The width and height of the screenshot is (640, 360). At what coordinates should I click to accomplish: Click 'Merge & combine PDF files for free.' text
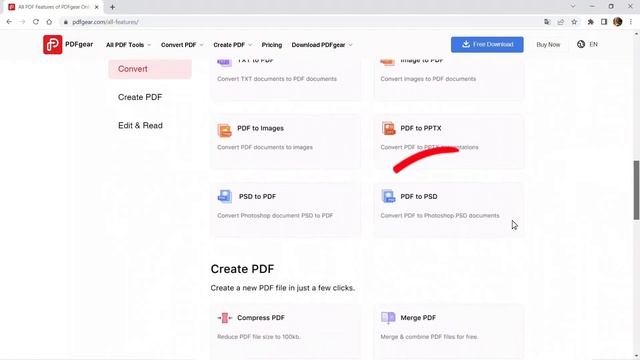(429, 337)
